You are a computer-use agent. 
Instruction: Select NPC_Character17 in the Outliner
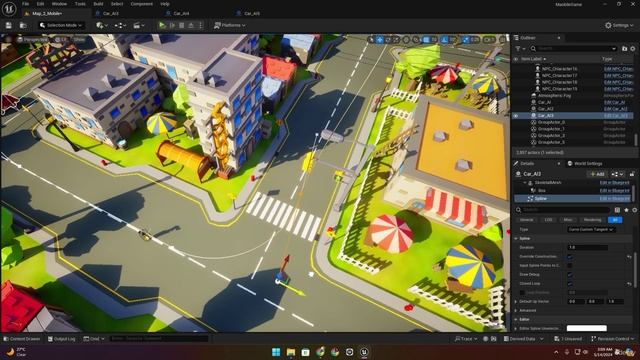click(x=559, y=76)
